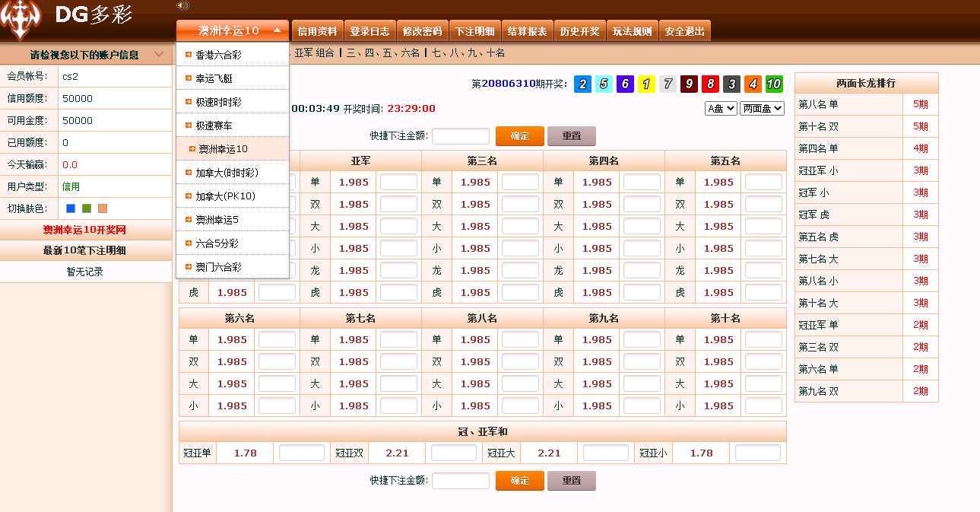980x512 pixels.
Task: Click the 冠亚单 bet amount field
Action: (x=301, y=453)
